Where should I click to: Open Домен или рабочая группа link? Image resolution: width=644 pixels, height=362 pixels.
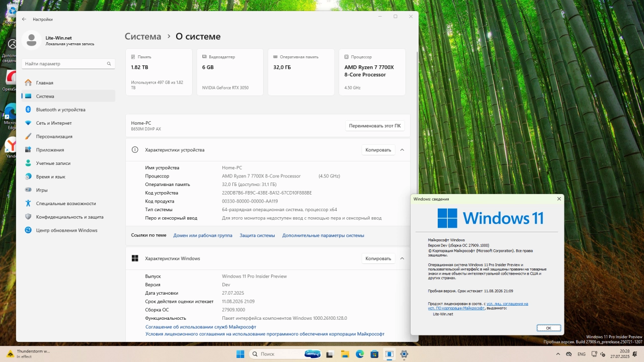[203, 235]
